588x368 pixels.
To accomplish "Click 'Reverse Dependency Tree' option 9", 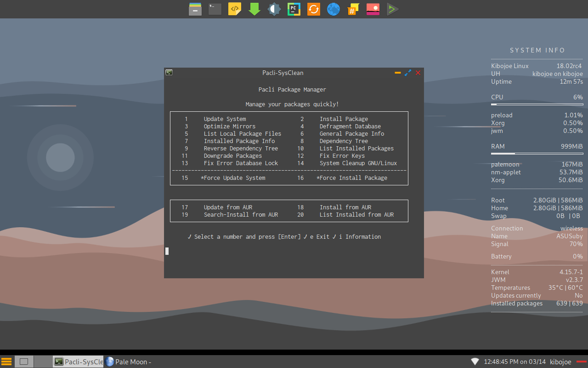I will point(241,148).
